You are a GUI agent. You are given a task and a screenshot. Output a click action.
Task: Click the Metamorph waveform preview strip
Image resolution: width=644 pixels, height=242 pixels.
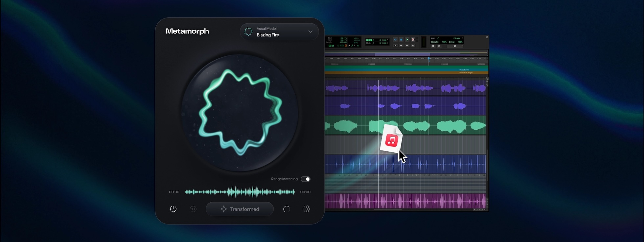coord(240,192)
